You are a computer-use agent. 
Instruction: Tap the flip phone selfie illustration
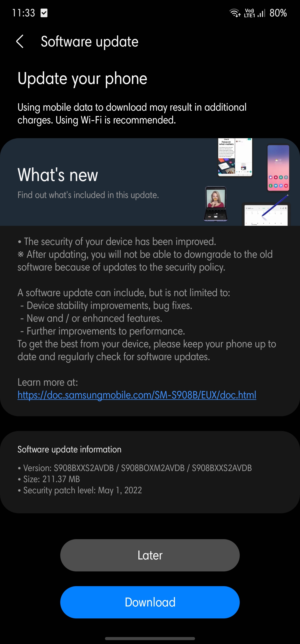tap(216, 204)
